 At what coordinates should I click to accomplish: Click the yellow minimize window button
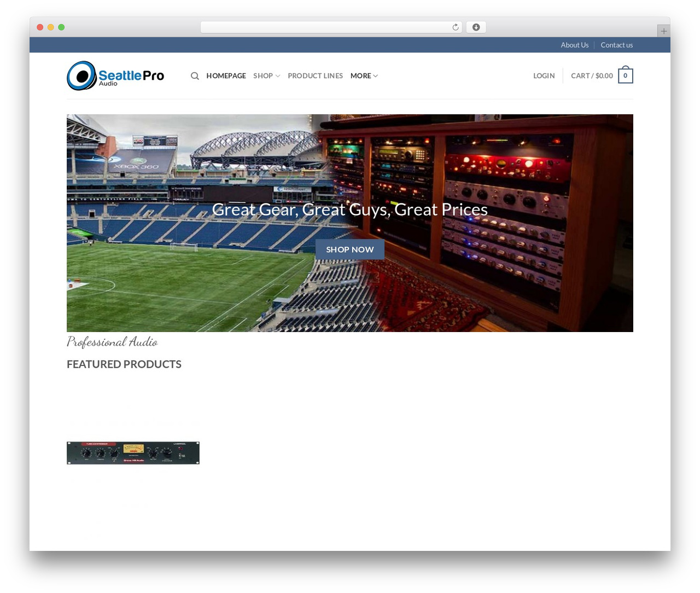[51, 27]
